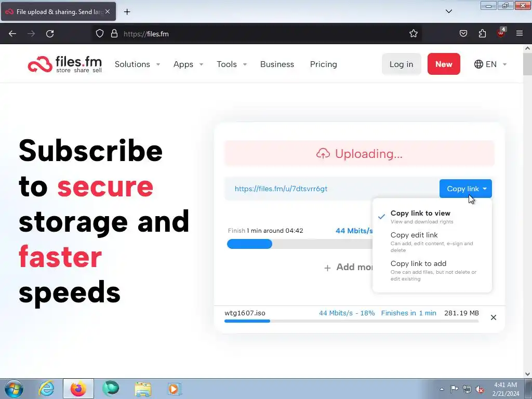The height and width of the screenshot is (399, 532).
Task: Cancel the wtg1607.iso upload with X
Action: pos(494,317)
